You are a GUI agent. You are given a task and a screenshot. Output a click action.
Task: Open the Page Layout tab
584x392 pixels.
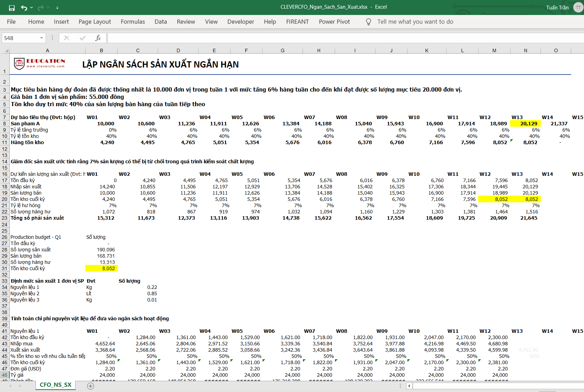coord(95,22)
